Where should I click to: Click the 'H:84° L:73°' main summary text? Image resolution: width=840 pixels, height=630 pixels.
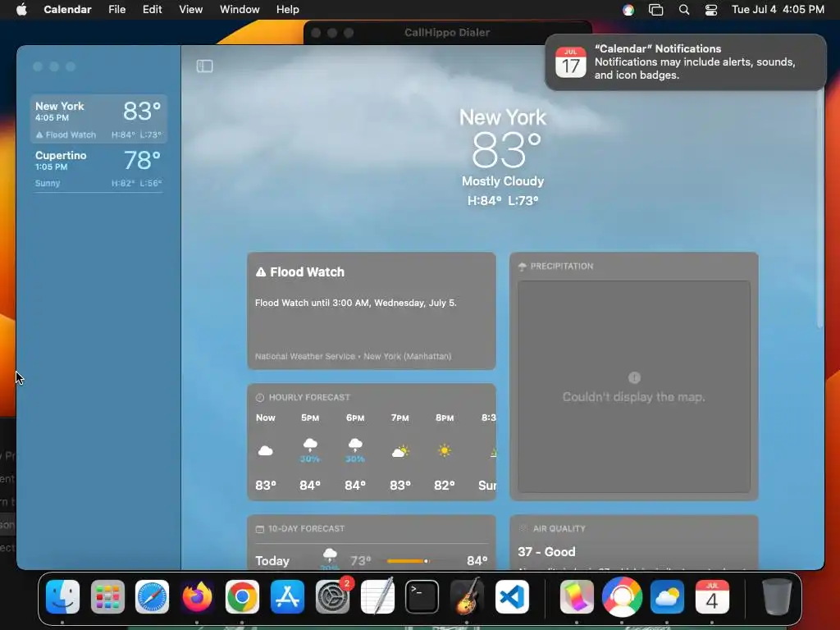(503, 201)
